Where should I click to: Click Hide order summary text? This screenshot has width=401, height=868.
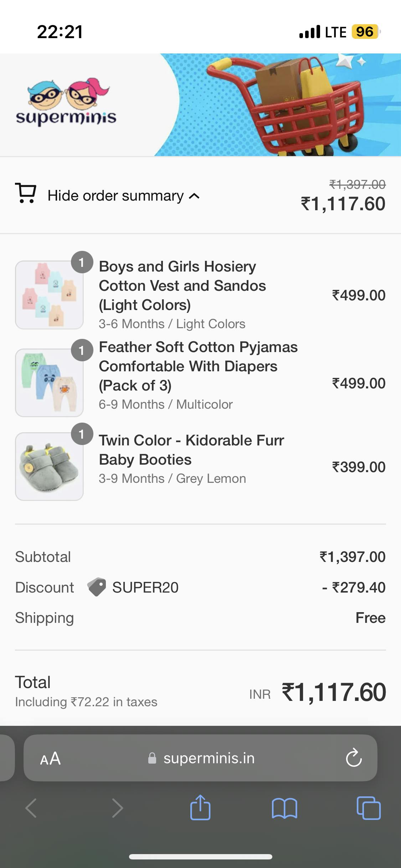(x=115, y=196)
